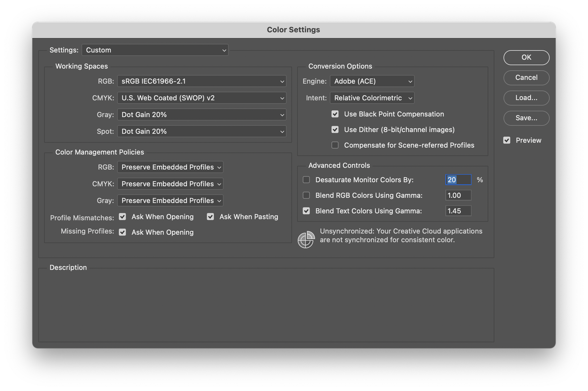
Task: Open the rendering Intent dropdown
Action: 372,98
